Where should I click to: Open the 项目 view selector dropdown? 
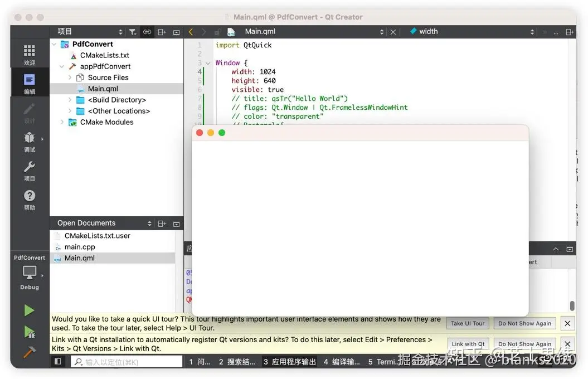(90, 31)
